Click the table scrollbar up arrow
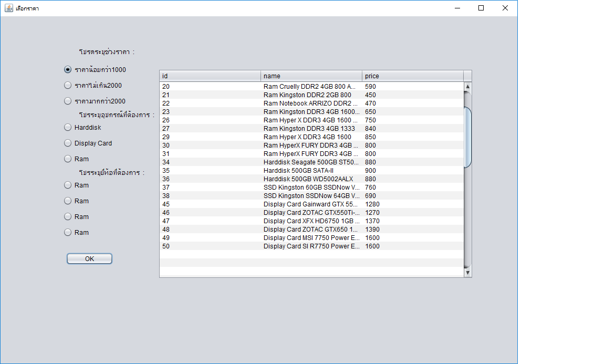The height and width of the screenshot is (364, 605). click(x=467, y=87)
